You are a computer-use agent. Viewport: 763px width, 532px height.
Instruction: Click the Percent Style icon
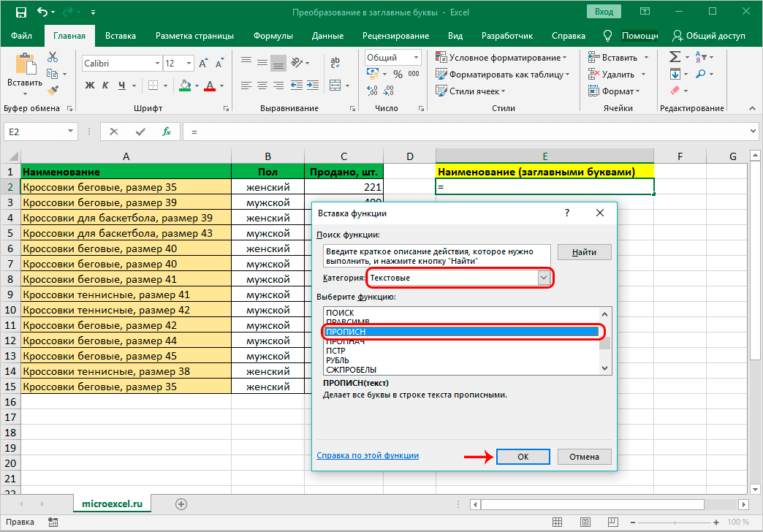point(398,74)
